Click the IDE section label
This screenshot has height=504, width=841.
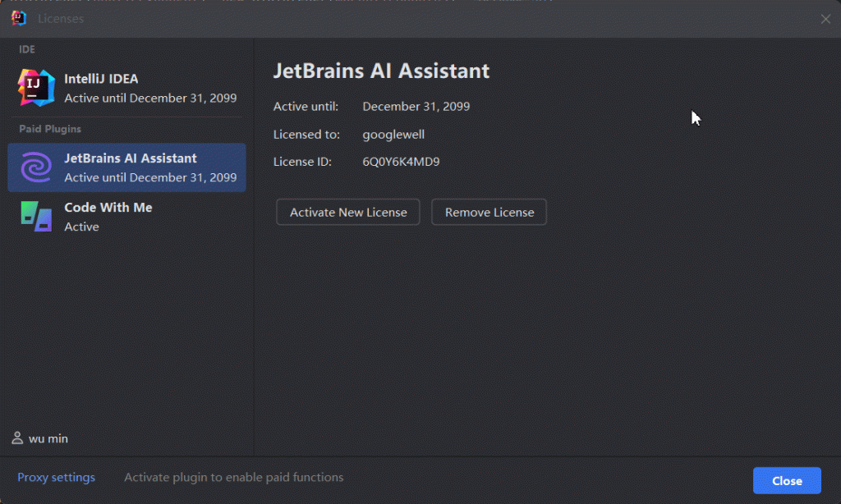point(27,49)
